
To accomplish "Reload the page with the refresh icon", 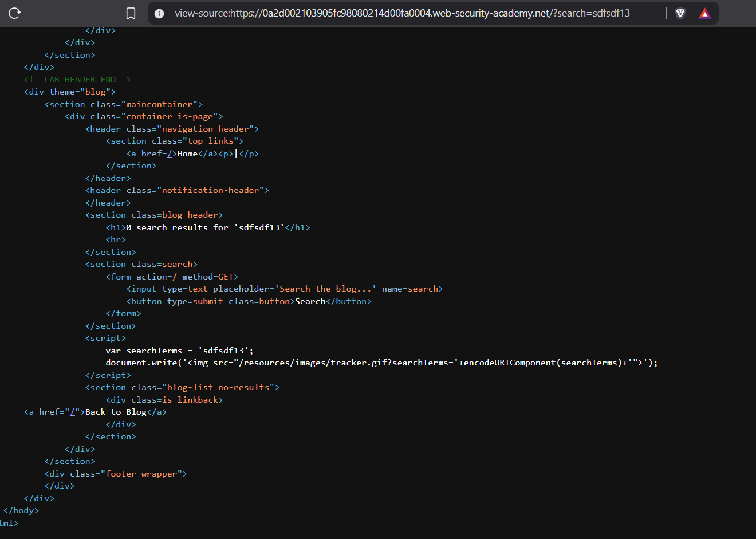I will [15, 13].
